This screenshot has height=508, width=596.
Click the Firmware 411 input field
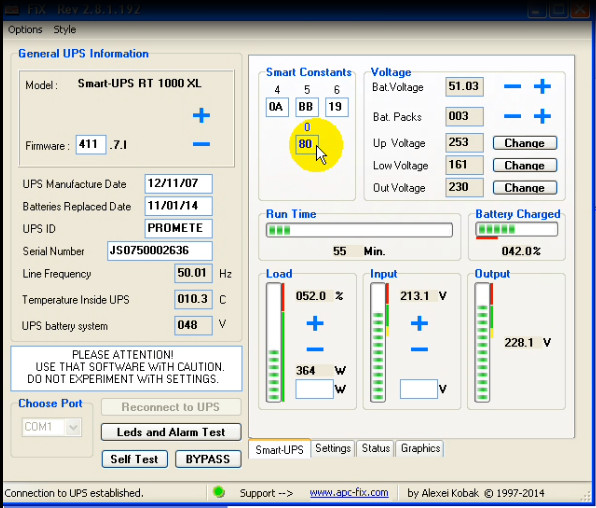point(91,144)
